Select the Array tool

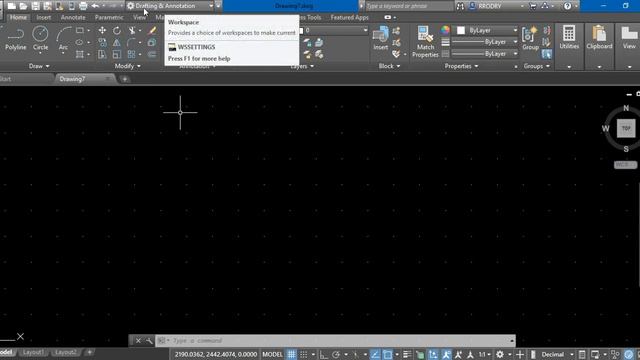click(131, 54)
